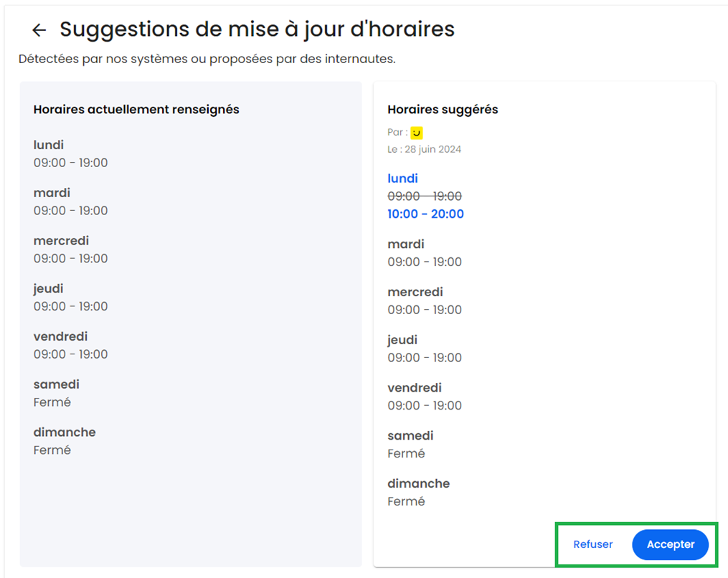Click the 'Horaires actuellement renseignés' heading

[x=136, y=110]
